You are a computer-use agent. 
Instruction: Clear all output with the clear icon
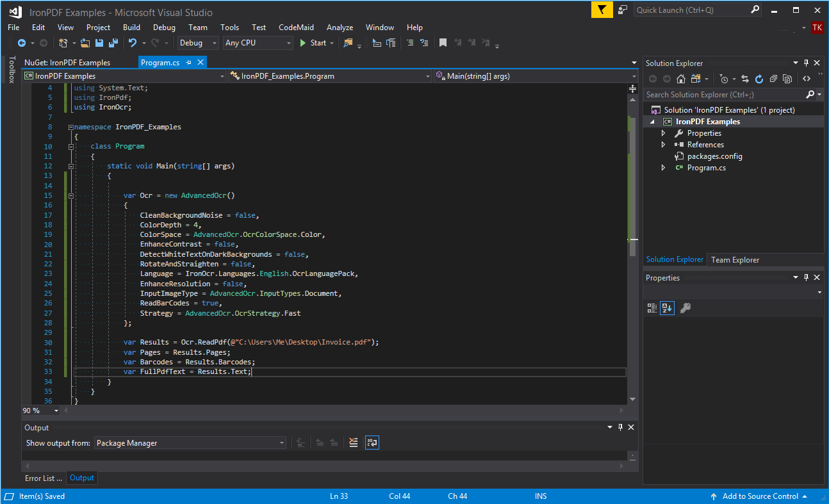coord(353,443)
